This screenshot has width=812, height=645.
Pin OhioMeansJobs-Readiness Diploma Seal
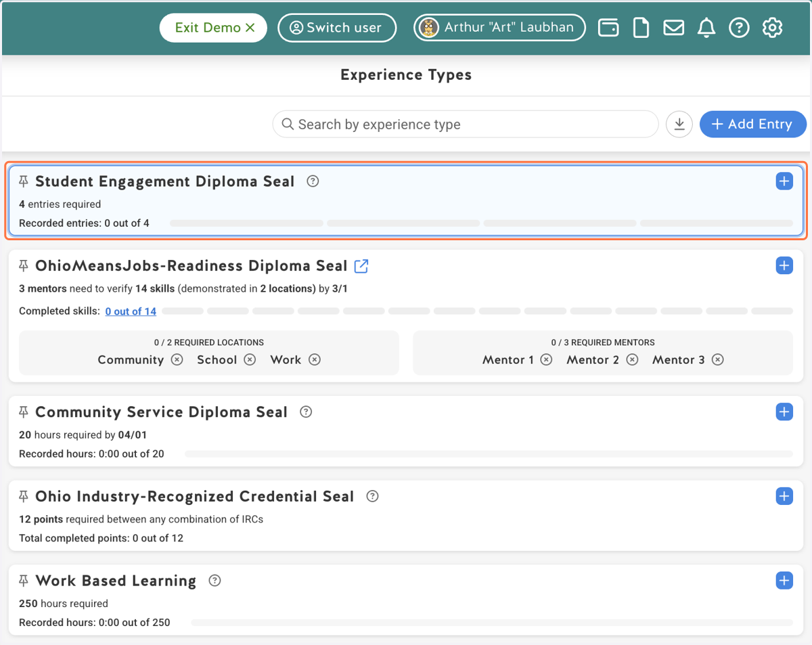point(24,266)
